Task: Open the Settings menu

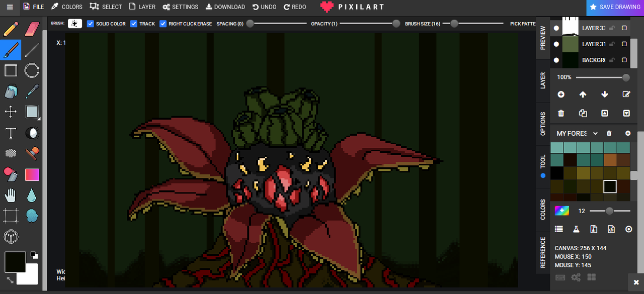Action: point(180,7)
